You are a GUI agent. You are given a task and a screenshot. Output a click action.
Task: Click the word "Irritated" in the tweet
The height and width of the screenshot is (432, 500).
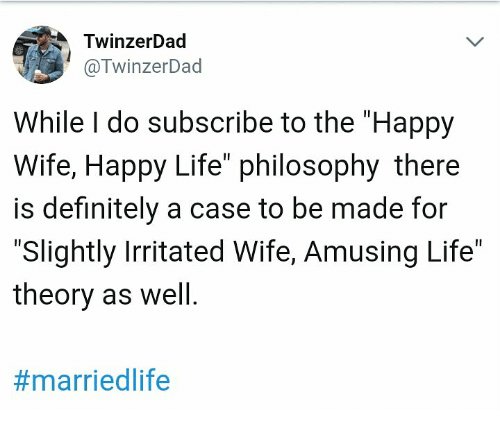pos(174,252)
